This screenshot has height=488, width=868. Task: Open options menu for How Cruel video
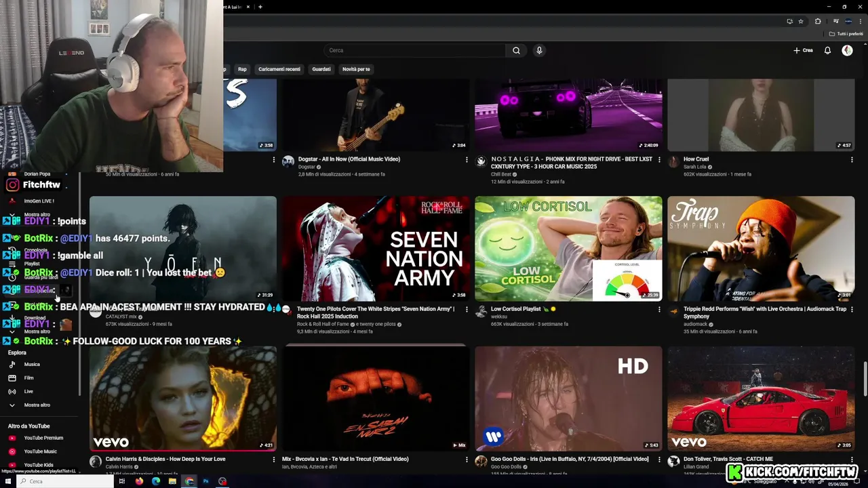point(852,160)
